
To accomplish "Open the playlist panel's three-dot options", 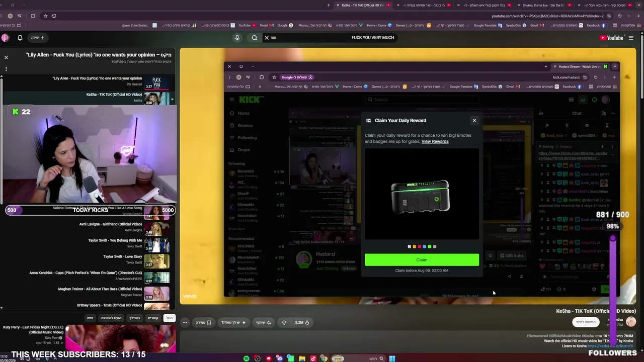I will (x=6, y=69).
